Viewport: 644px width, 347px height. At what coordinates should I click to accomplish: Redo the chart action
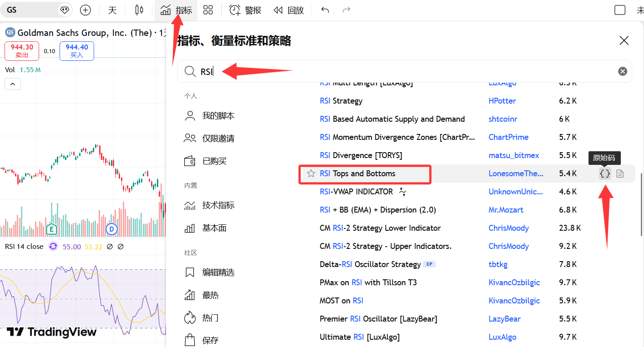coord(347,10)
